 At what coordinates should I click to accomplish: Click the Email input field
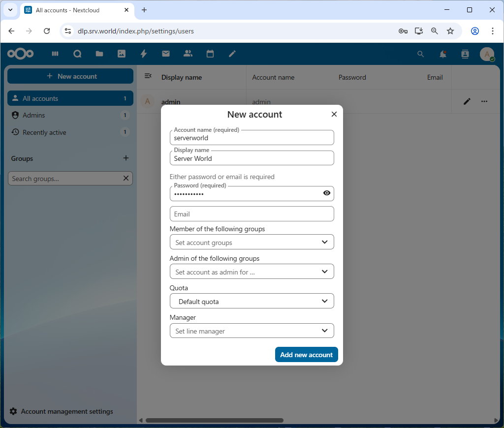click(252, 214)
